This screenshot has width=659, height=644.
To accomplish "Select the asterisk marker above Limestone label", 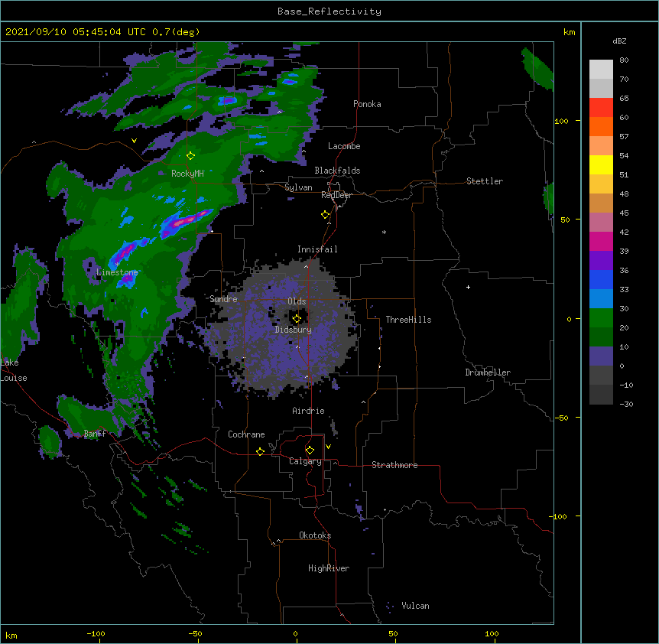I will point(117,265).
